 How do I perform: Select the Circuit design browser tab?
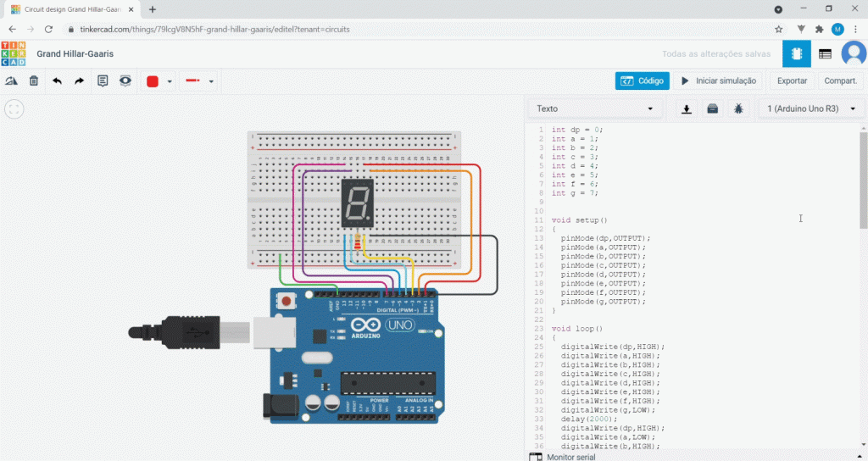(72, 8)
